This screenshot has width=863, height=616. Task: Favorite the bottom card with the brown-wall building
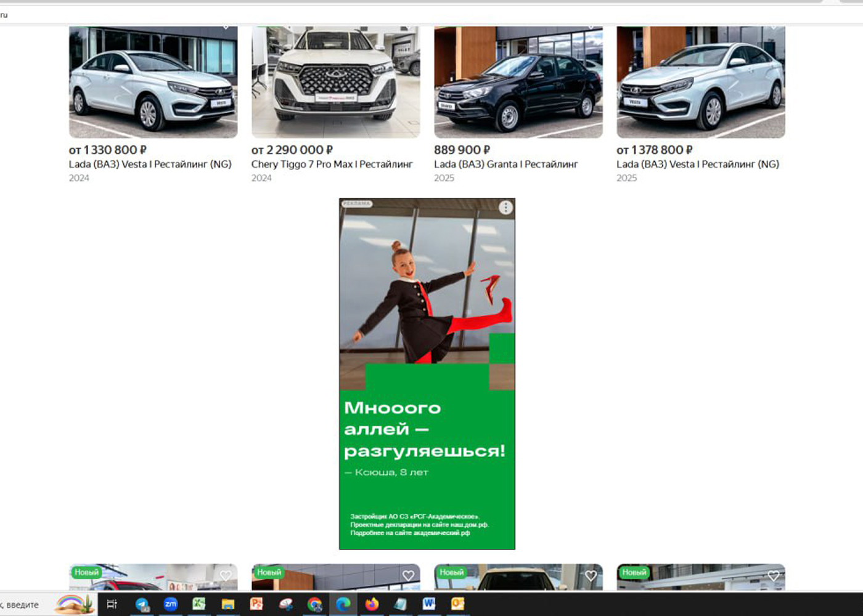coord(408,575)
